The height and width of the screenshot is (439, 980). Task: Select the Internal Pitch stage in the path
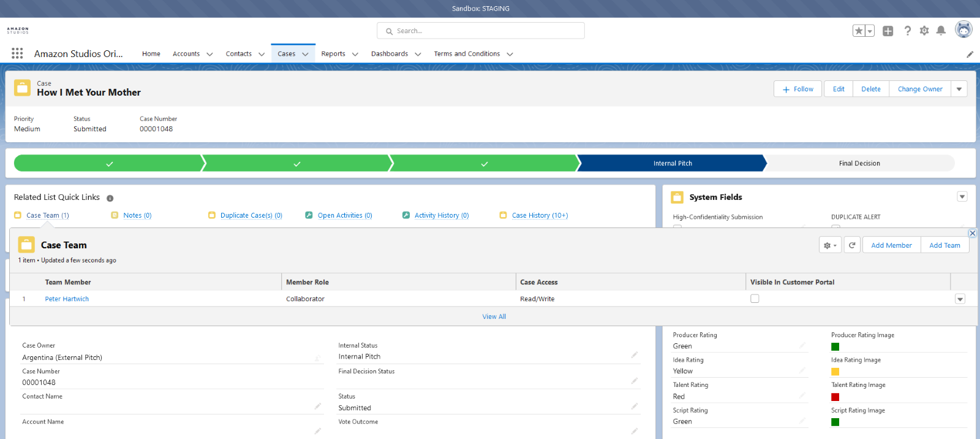coord(673,163)
